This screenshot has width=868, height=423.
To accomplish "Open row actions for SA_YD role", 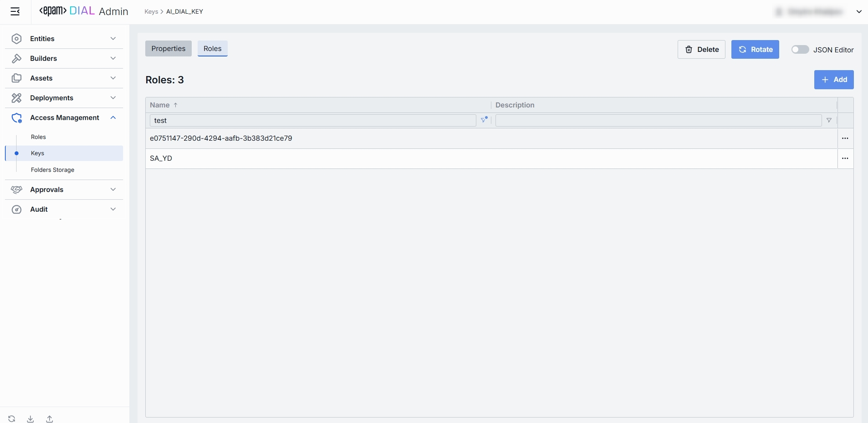I will point(845,158).
